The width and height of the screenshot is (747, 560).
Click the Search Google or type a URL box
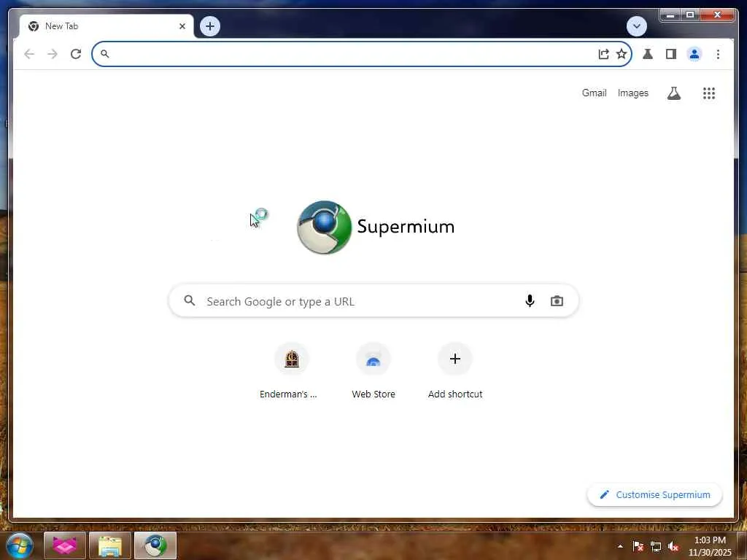373,301
